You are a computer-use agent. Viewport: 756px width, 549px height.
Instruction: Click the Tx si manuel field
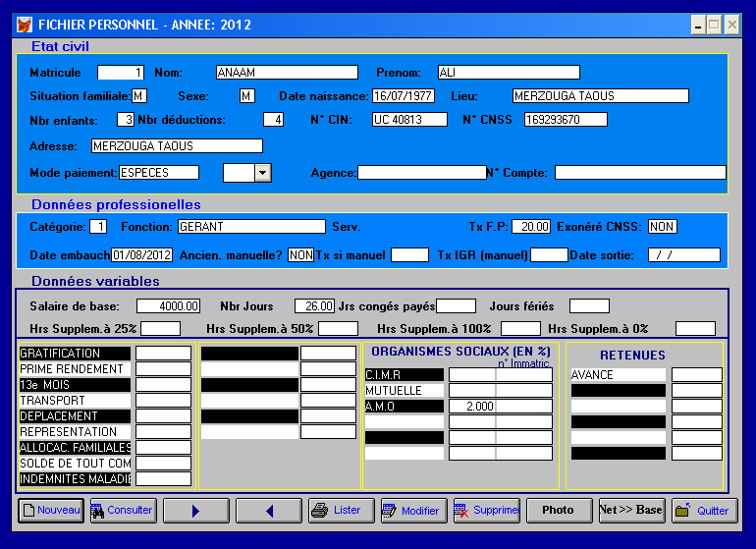pyautogui.click(x=409, y=255)
